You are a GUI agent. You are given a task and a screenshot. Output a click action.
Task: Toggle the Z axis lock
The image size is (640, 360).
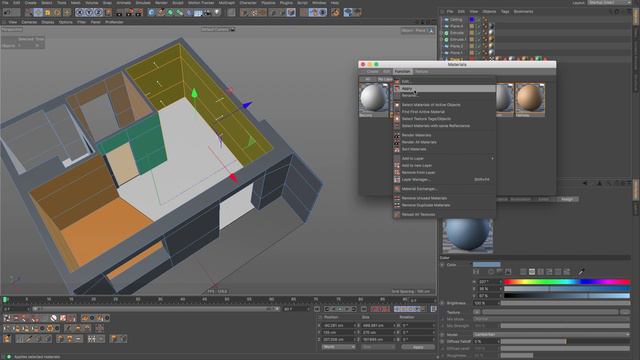point(98,13)
